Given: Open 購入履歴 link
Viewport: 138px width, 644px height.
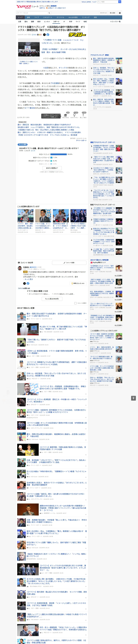Looking at the screenshot, I should coord(112,13).
